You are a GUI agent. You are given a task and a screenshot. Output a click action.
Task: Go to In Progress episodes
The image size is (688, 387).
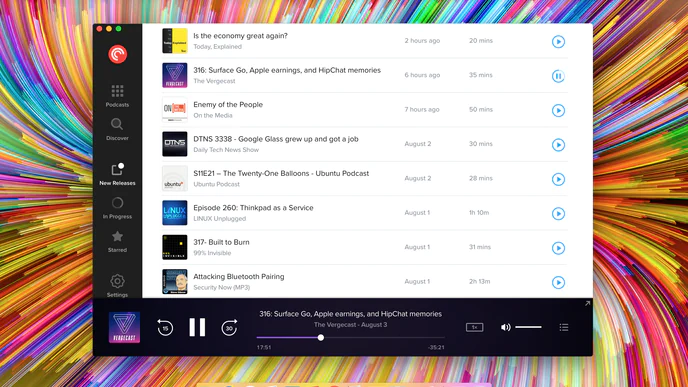tap(117, 208)
